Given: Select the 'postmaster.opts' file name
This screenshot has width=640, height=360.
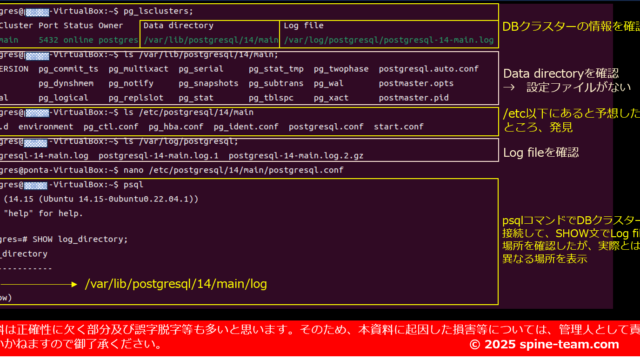Looking at the screenshot, I should coord(416,83).
